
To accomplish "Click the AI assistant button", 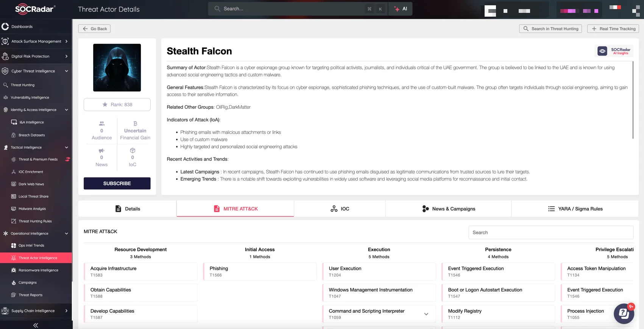I will click(401, 9).
